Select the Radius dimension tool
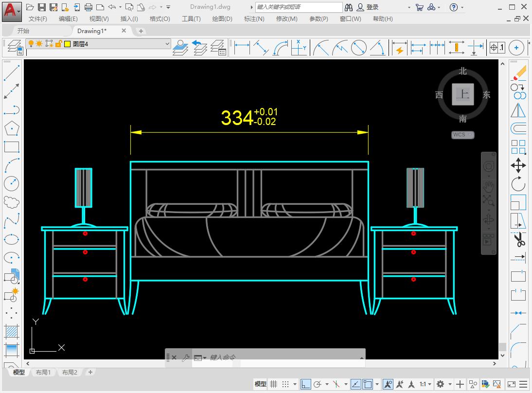This screenshot has width=532, height=393. [320, 48]
